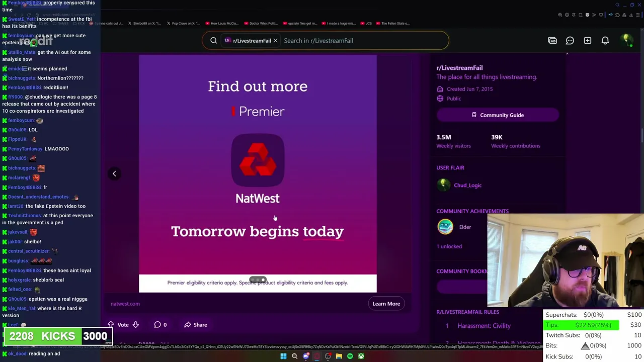The height and width of the screenshot is (362, 644).
Task: Click the 3.5M Weekly visitors stat
Action: click(x=453, y=141)
